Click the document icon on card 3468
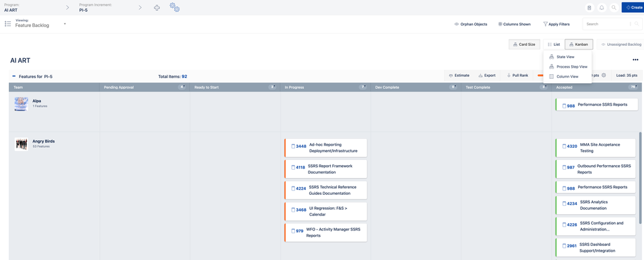Screen dimensions: 644x260 click(293, 210)
